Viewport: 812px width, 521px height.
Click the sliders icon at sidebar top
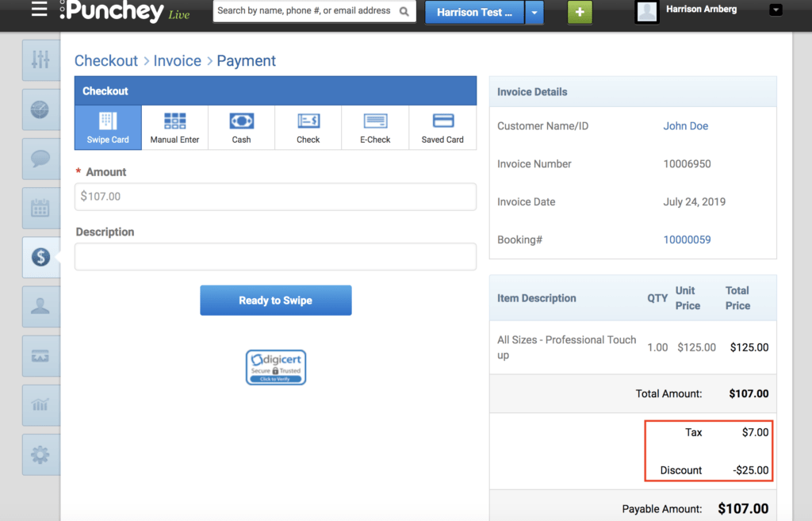pyautogui.click(x=40, y=60)
